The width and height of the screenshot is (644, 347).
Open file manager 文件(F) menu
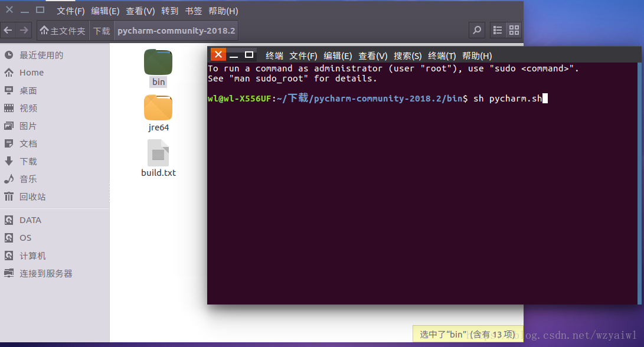(x=71, y=11)
